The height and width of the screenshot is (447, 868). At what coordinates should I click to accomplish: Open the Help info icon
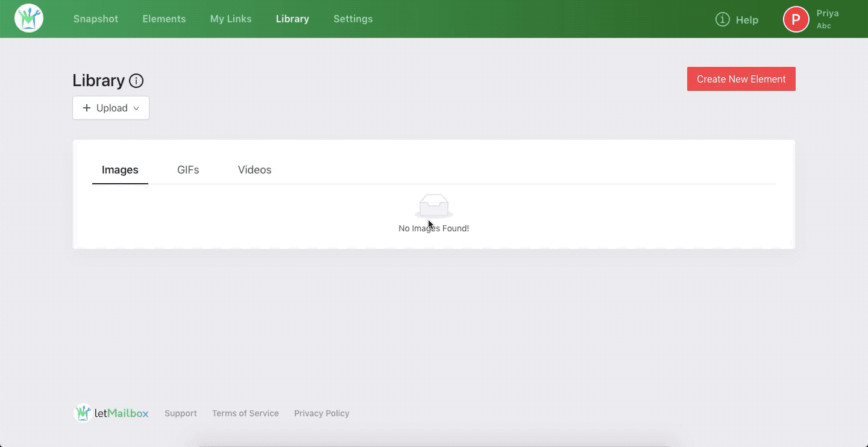pos(723,19)
